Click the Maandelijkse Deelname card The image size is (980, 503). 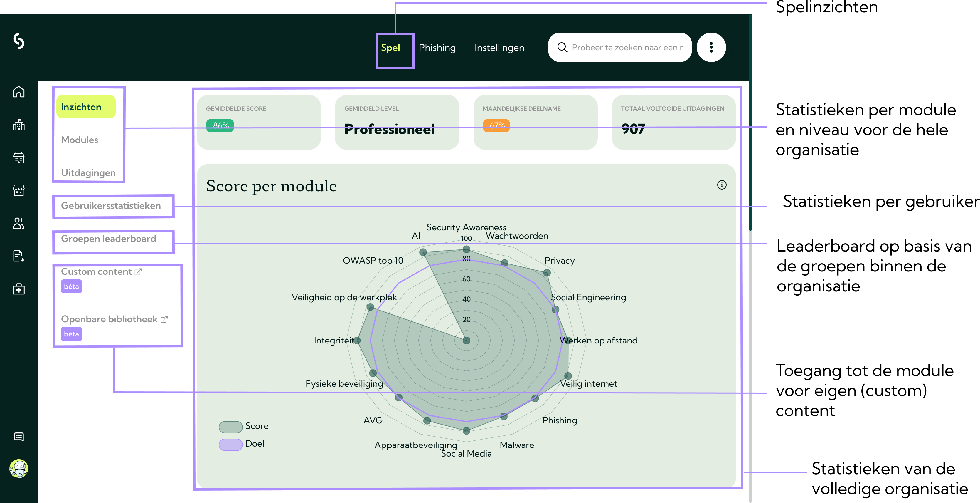(535, 122)
